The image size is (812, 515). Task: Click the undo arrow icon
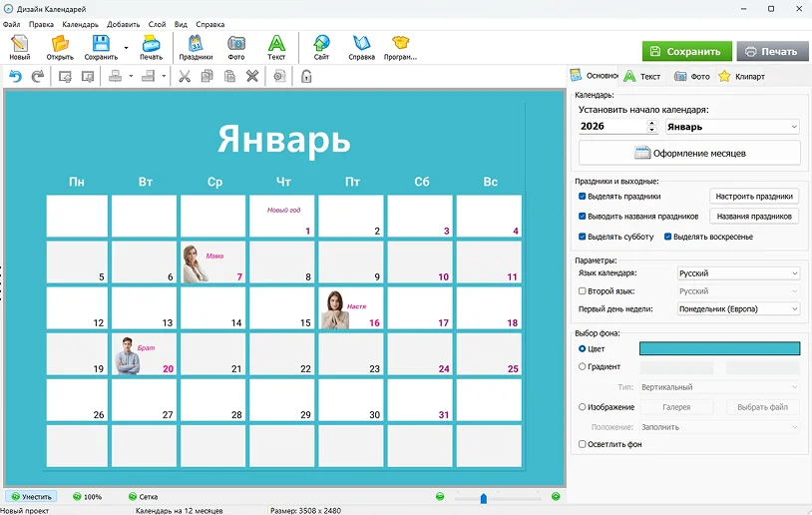pyautogui.click(x=15, y=76)
